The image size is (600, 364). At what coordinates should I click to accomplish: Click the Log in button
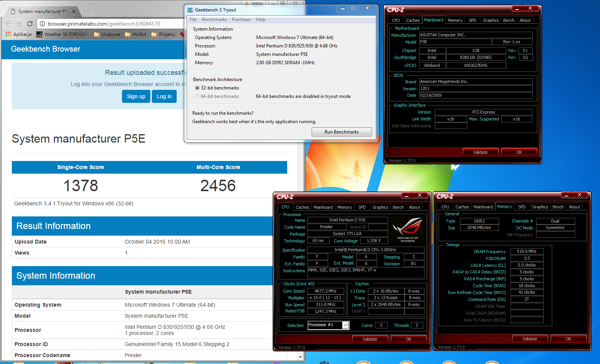(164, 96)
